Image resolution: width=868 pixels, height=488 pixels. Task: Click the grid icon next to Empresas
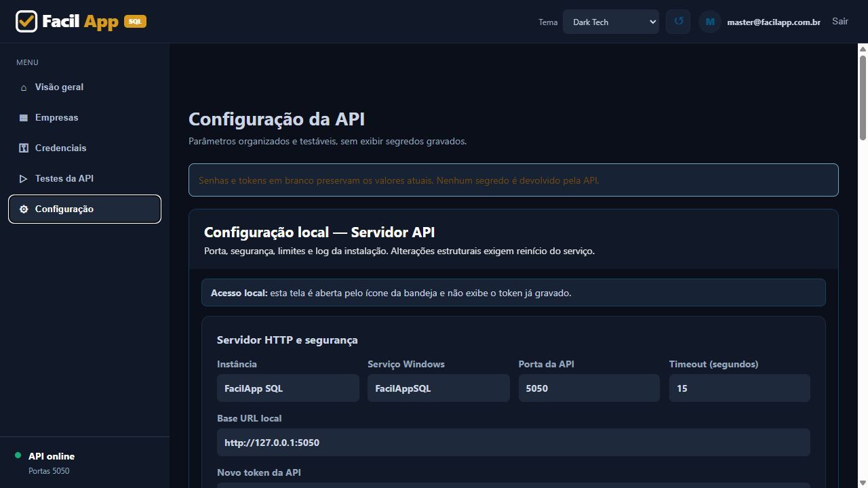[x=24, y=118]
